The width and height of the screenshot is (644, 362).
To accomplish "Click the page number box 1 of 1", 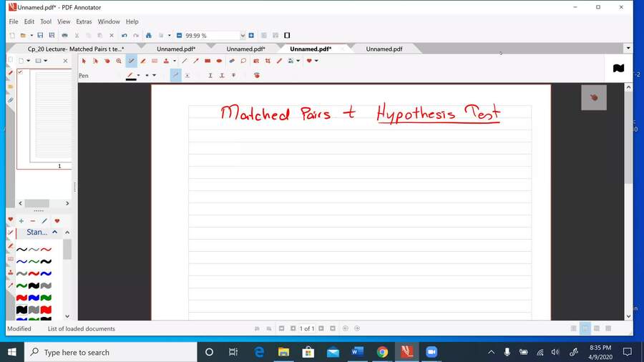I will pos(307,328).
